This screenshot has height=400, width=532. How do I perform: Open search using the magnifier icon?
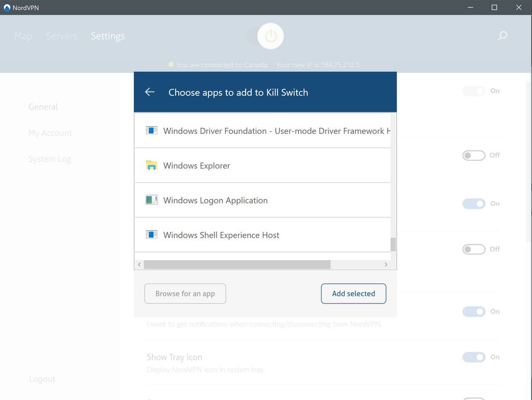point(502,36)
